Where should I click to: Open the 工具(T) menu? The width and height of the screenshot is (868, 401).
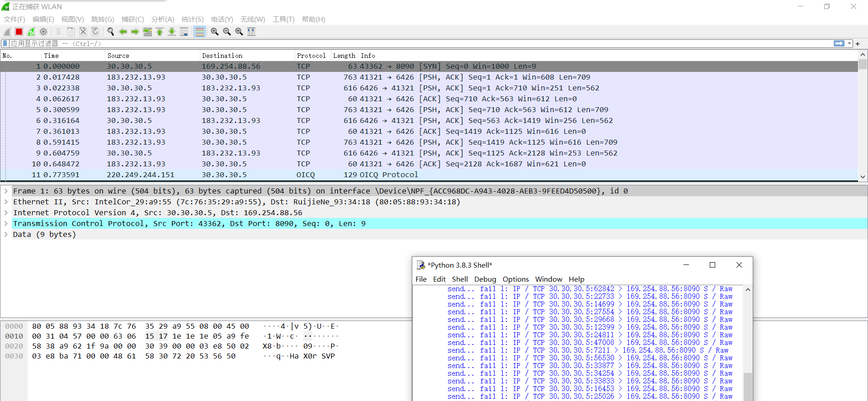point(283,19)
